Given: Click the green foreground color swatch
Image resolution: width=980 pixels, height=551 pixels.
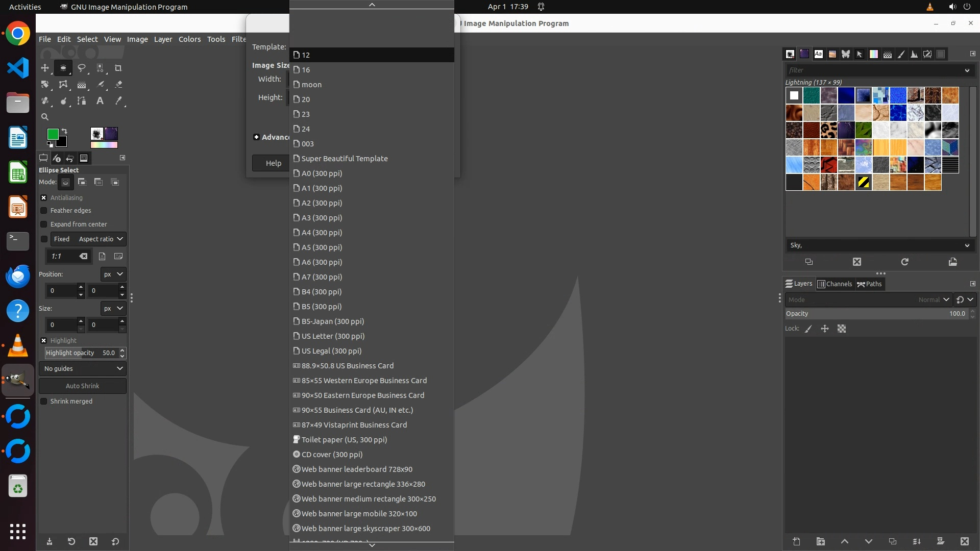Looking at the screenshot, I should pos(52,134).
